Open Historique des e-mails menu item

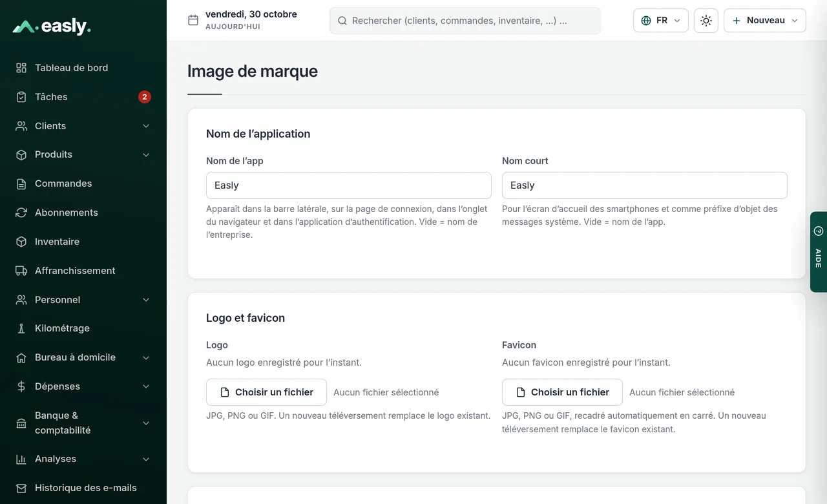[83, 488]
